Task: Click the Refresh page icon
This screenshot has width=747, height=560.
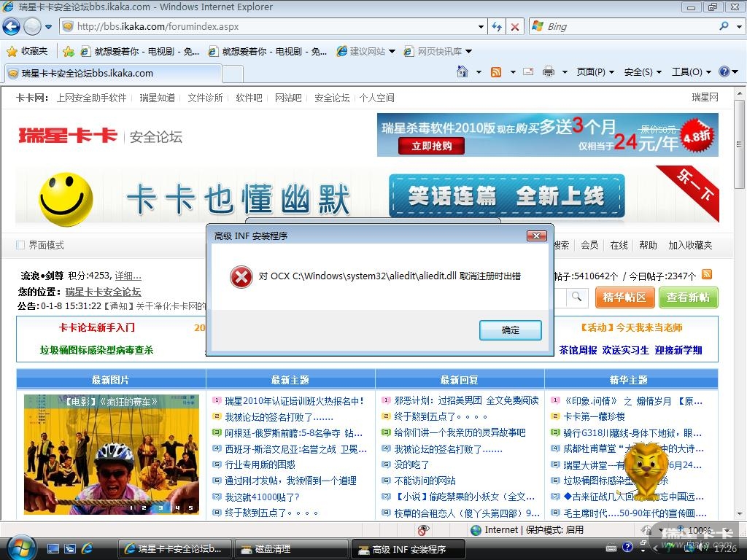Action: [x=497, y=27]
